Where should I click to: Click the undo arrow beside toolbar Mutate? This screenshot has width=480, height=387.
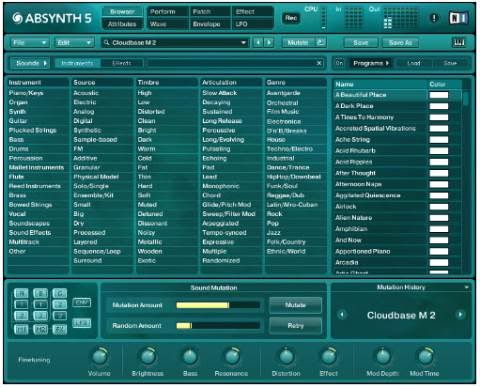click(x=320, y=43)
